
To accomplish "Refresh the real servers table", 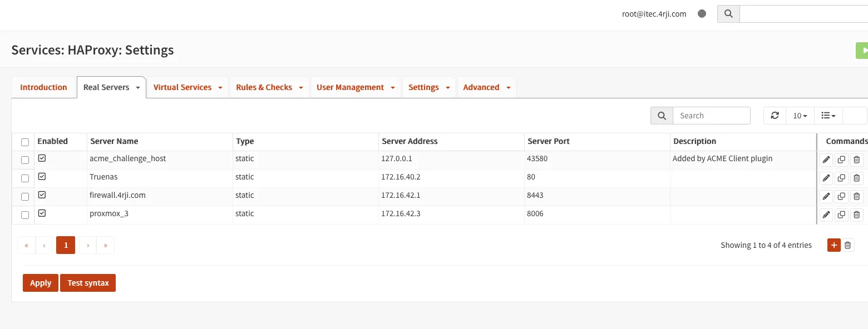I will point(775,116).
